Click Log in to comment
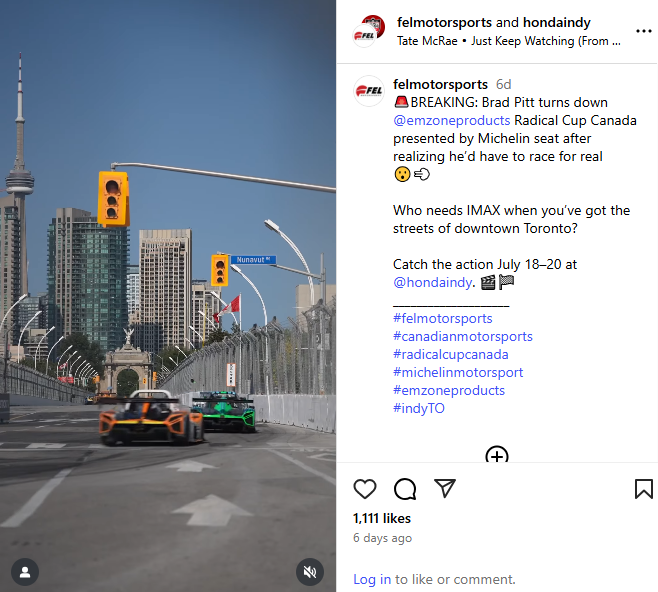Screen dimensions: 658x592 tap(372, 579)
